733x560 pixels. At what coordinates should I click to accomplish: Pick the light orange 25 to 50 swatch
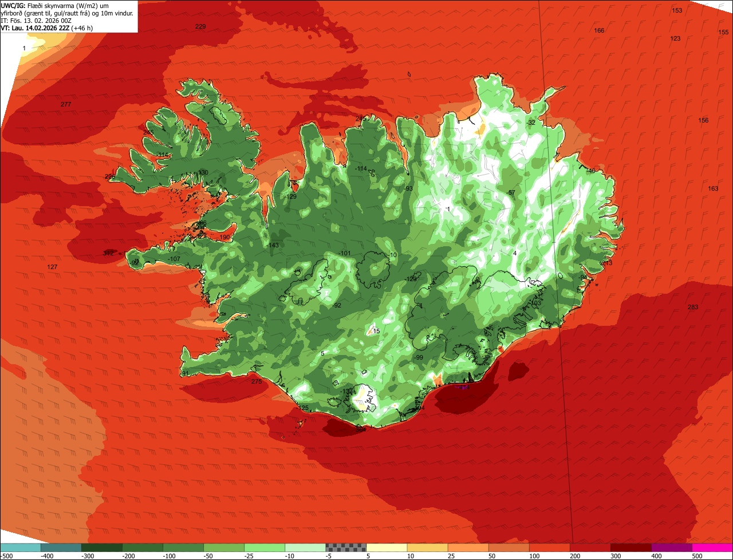click(x=468, y=547)
